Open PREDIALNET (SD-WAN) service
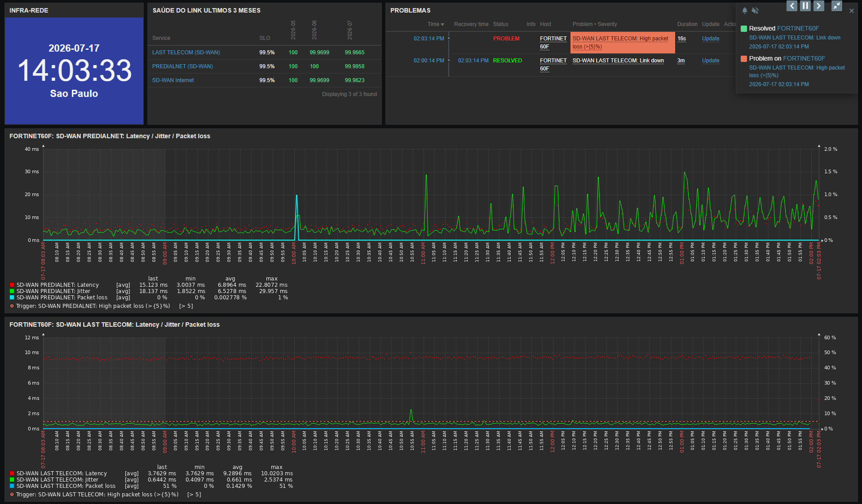Image resolution: width=862 pixels, height=504 pixels. (182, 66)
